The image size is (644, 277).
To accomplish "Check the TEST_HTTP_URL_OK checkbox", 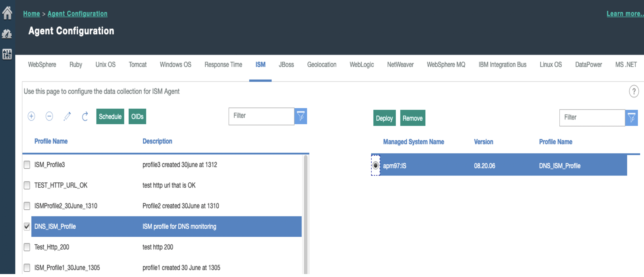I will click(27, 185).
